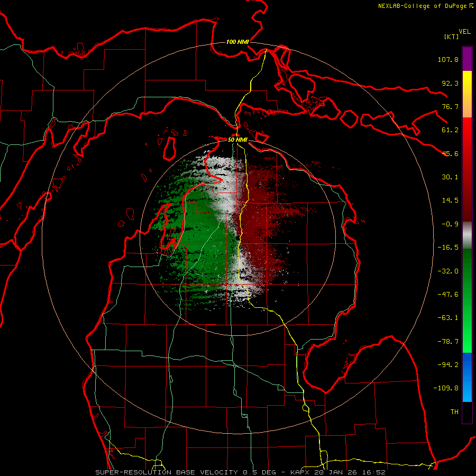Click the blue segment of velocity color bar
The width and height of the screenshot is (476, 476).
[467, 377]
